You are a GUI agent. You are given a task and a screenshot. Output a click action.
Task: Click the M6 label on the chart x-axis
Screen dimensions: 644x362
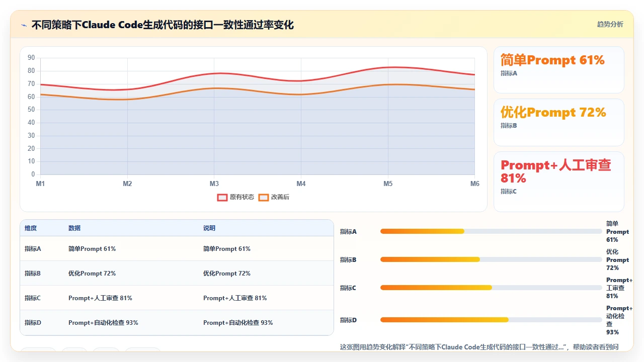(x=475, y=184)
